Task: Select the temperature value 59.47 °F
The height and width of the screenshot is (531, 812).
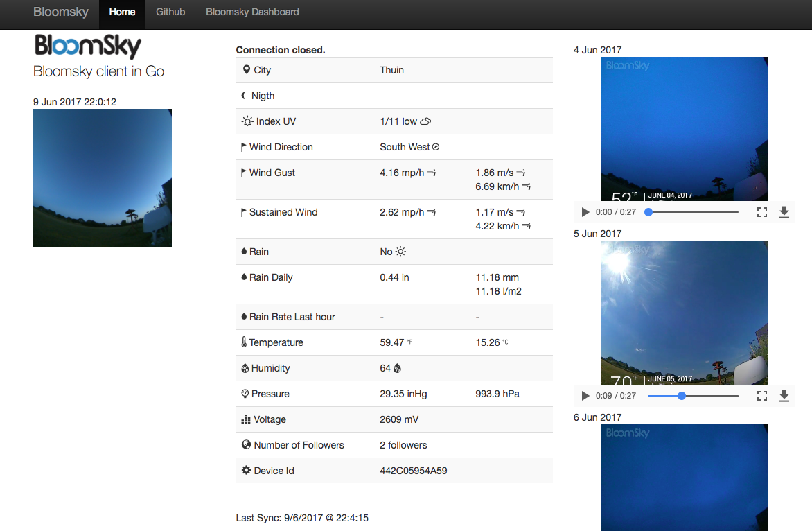Action: click(396, 342)
